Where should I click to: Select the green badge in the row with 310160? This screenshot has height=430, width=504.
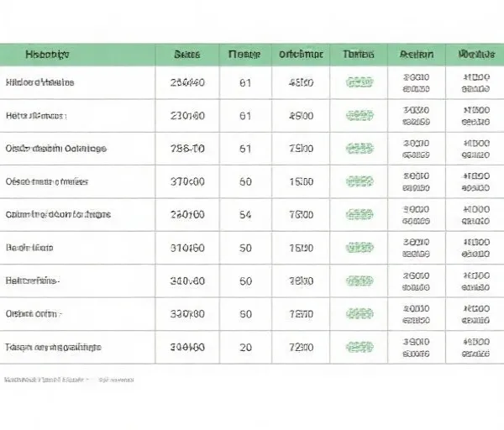tap(359, 248)
